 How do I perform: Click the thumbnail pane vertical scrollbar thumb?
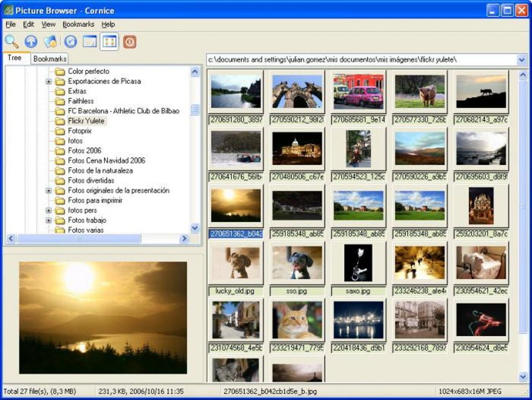point(523,207)
